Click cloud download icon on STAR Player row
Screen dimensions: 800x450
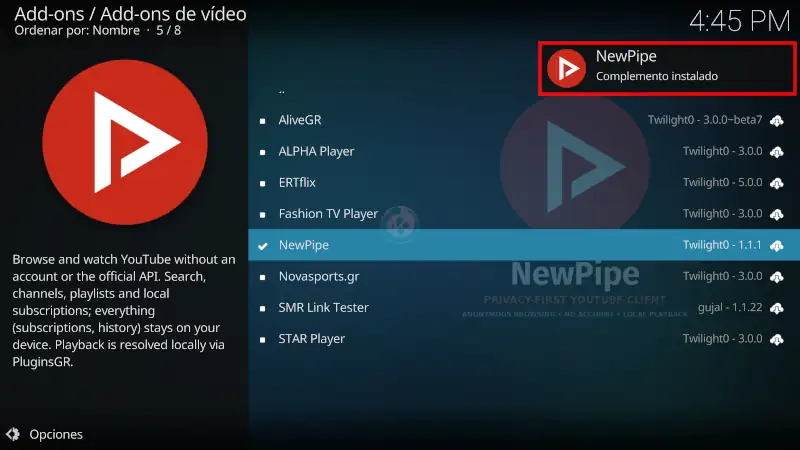[x=777, y=339]
